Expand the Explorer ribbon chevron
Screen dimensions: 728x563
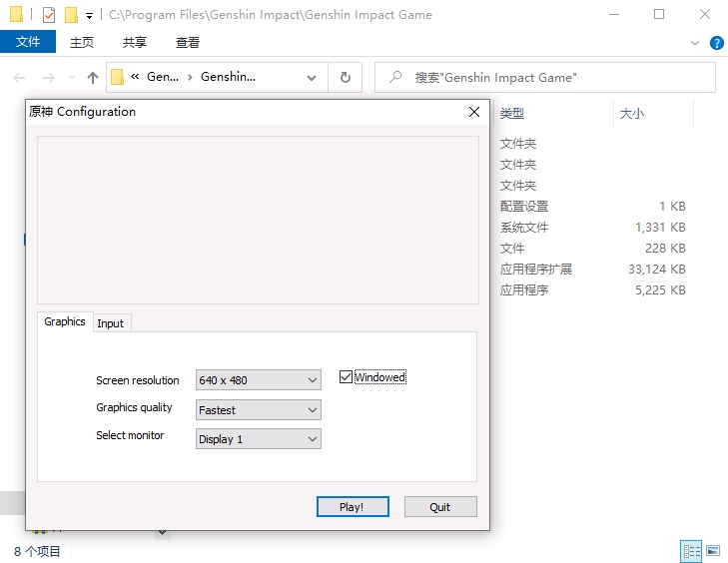(x=695, y=43)
